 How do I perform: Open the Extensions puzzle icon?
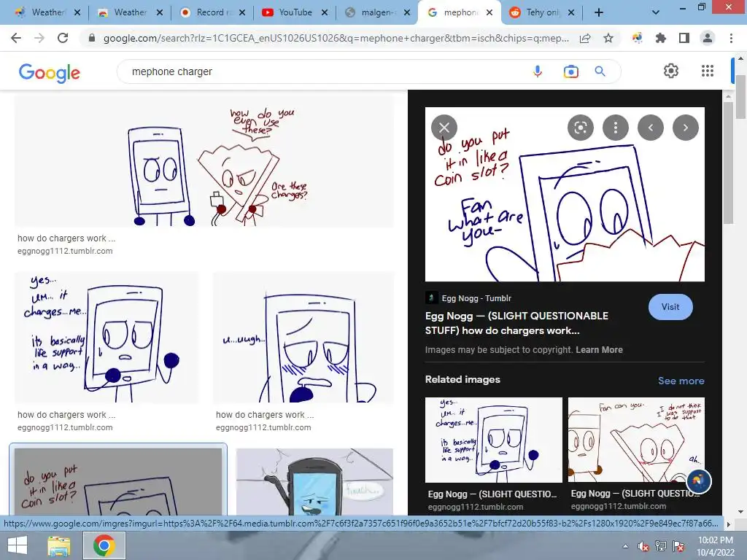pos(661,38)
